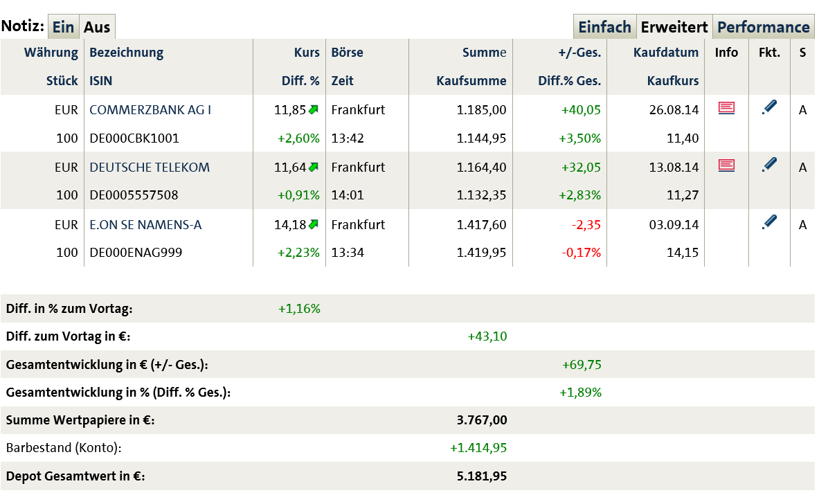Open the Performance view tab
Viewport: 819px width, 504px height.
coord(763,27)
